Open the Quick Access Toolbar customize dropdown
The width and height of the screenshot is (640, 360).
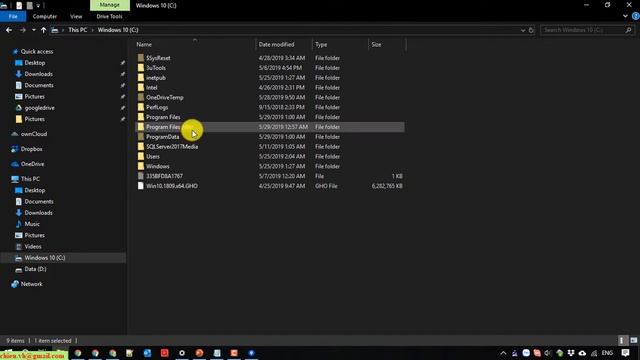click(x=38, y=5)
